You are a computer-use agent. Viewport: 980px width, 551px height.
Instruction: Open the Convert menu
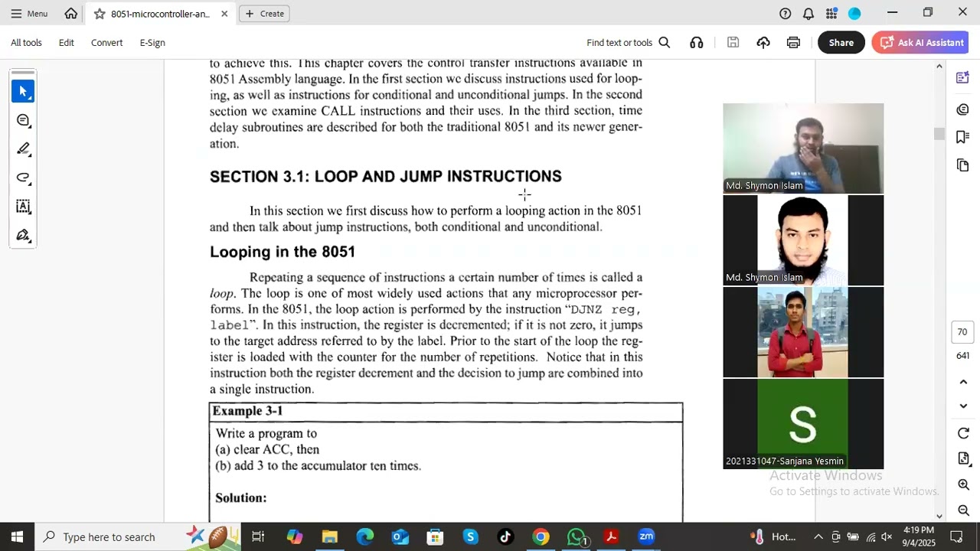click(x=106, y=43)
